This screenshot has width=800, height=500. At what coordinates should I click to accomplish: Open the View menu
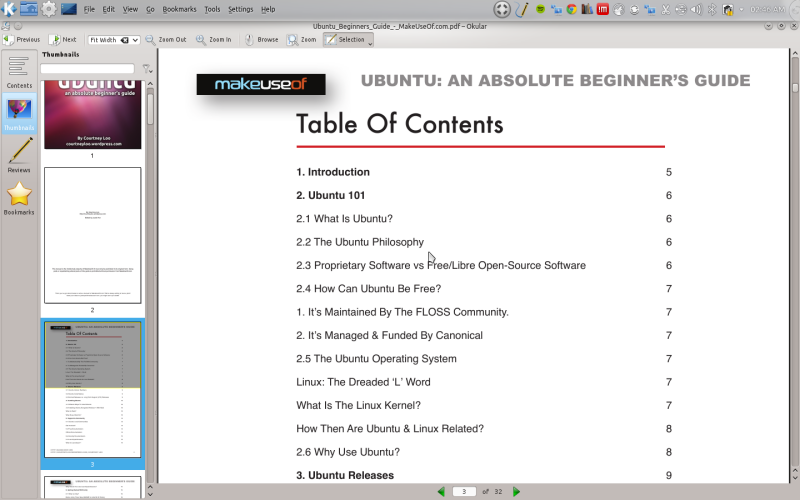[130, 9]
